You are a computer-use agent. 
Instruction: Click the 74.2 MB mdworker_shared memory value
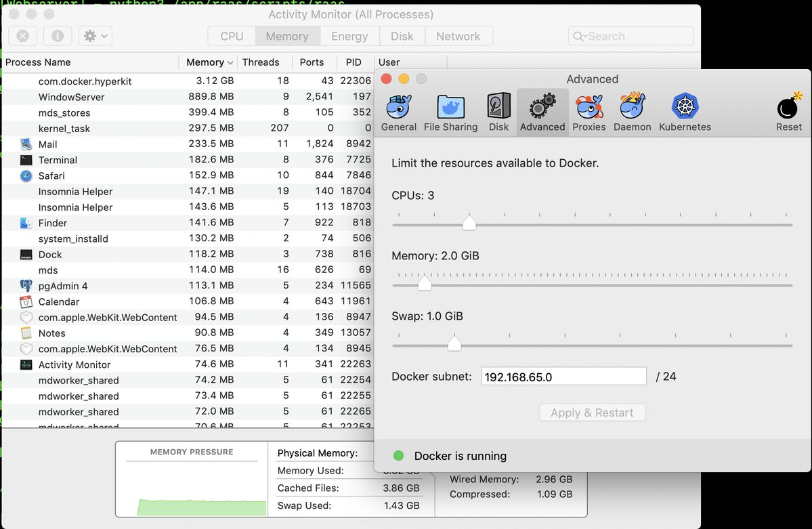(215, 380)
